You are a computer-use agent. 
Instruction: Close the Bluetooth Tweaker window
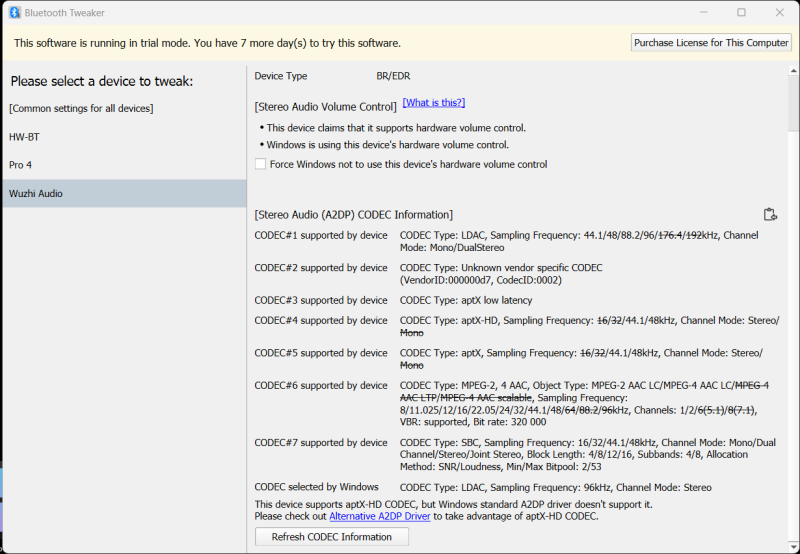click(780, 13)
